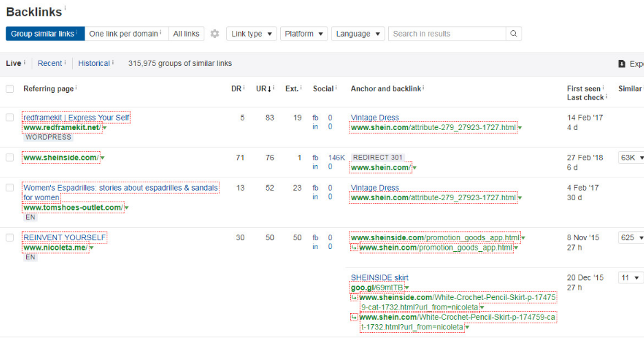644x355 pixels.
Task: Expand the 625 similar links dropdown
Action: pos(632,237)
